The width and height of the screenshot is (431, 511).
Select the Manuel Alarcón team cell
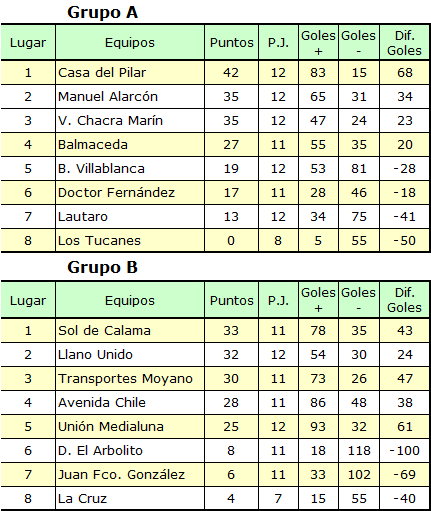[130, 96]
